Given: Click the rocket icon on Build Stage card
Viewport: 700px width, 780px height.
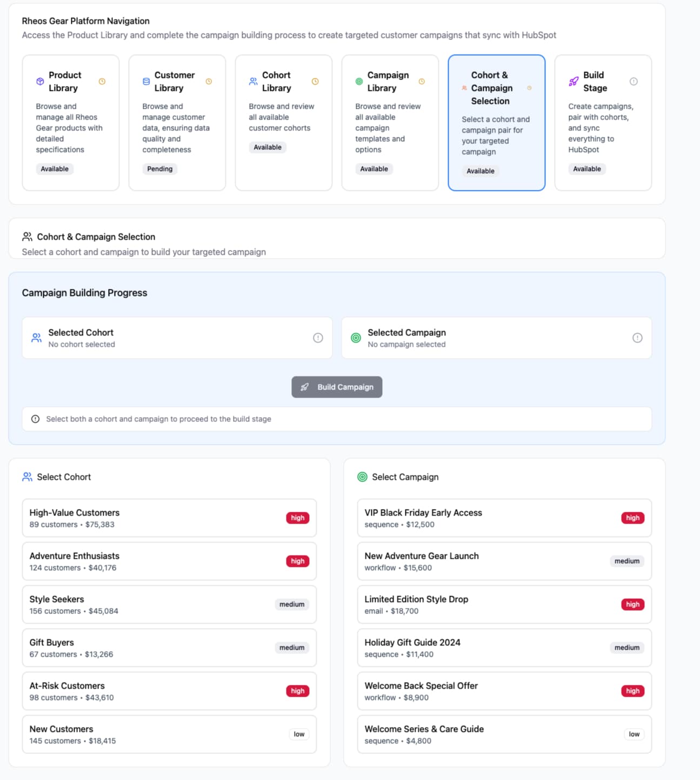Looking at the screenshot, I should click(573, 81).
